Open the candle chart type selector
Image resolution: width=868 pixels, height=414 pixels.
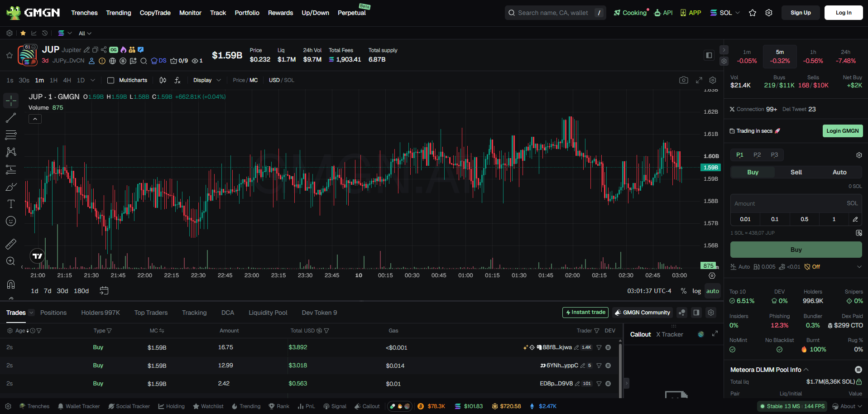pos(163,80)
